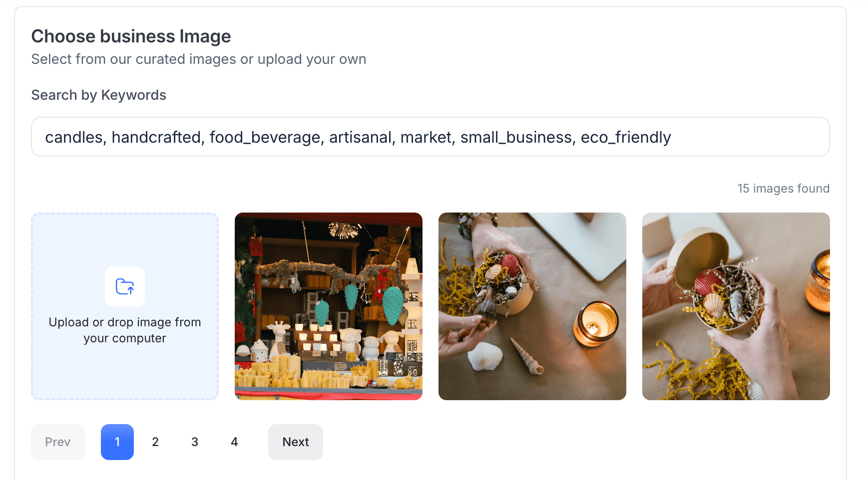Viewport: 868px width, 480px height.
Task: Click the 'Search by Keywords' label
Action: (x=99, y=95)
